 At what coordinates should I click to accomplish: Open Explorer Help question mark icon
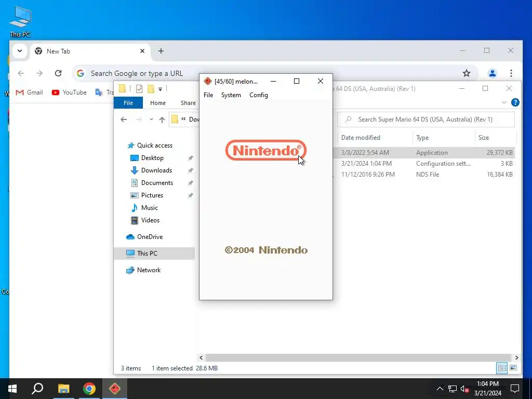pos(515,102)
